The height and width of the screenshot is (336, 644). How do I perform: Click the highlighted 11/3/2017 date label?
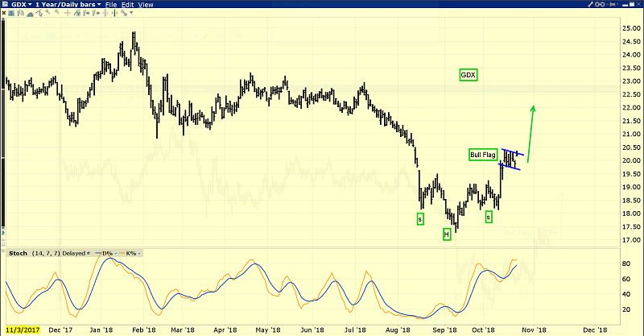click(x=22, y=330)
